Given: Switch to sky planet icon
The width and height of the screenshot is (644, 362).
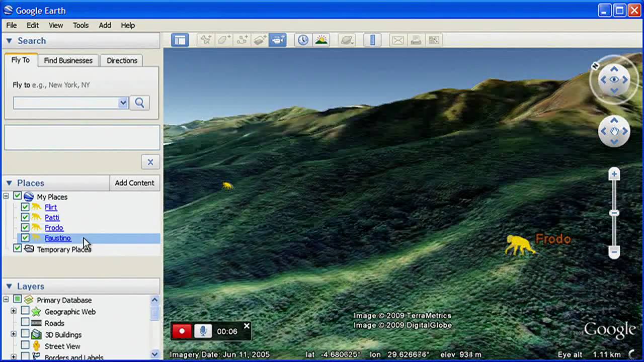Looking at the screenshot, I should 347,40.
